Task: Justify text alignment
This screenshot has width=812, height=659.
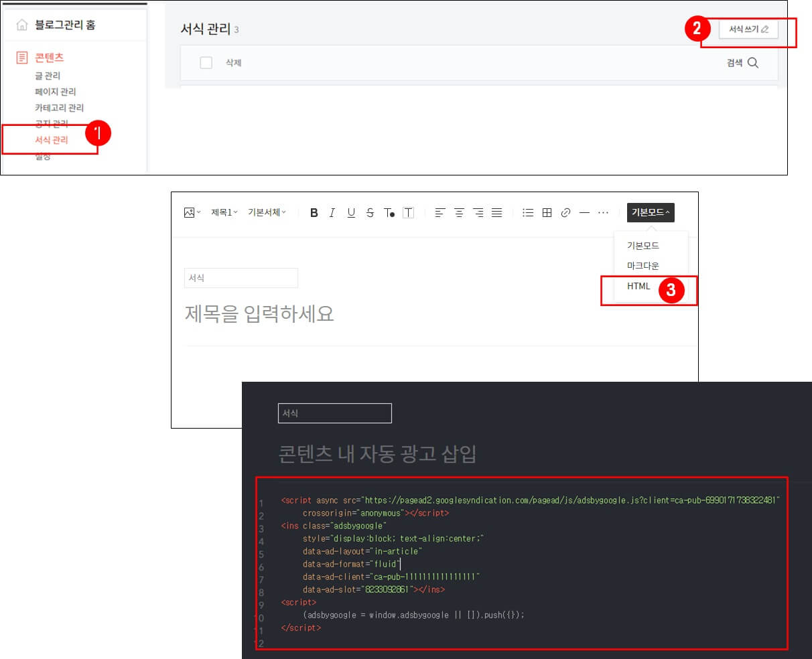Action: [496, 212]
